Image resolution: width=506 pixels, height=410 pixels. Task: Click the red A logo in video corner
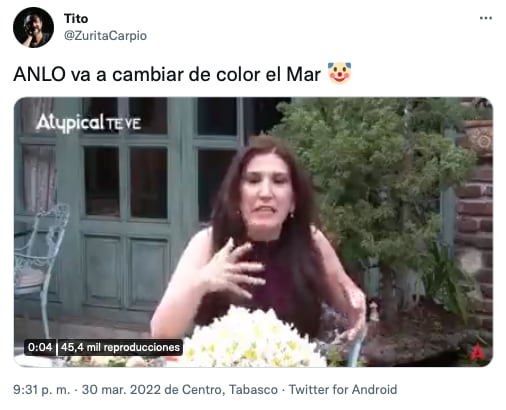pos(477,353)
